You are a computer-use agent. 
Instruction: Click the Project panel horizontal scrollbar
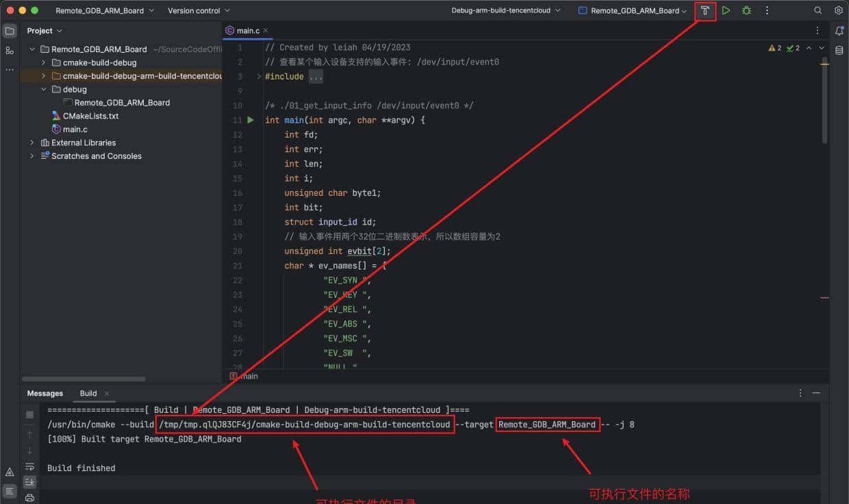[x=84, y=379]
